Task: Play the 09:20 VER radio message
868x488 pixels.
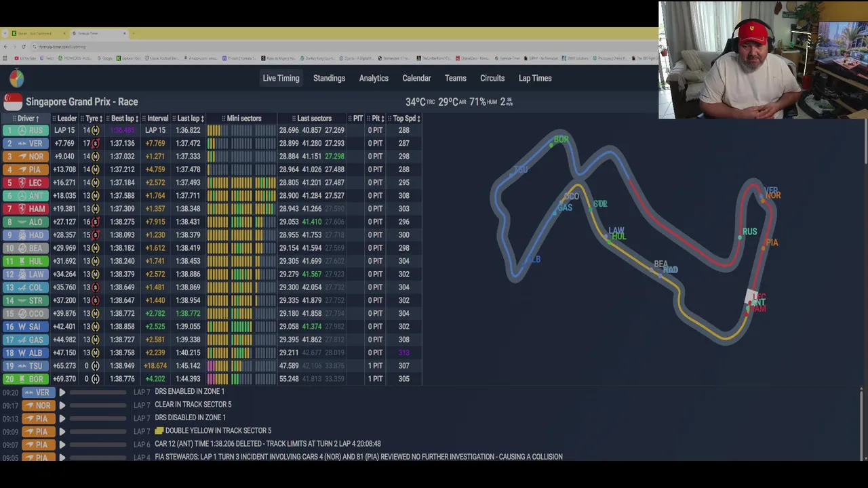Action: coord(62,392)
